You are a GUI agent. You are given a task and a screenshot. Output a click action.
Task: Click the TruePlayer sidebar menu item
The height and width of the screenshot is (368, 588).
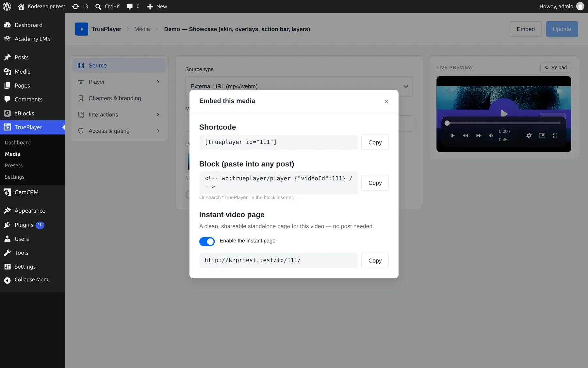click(33, 127)
